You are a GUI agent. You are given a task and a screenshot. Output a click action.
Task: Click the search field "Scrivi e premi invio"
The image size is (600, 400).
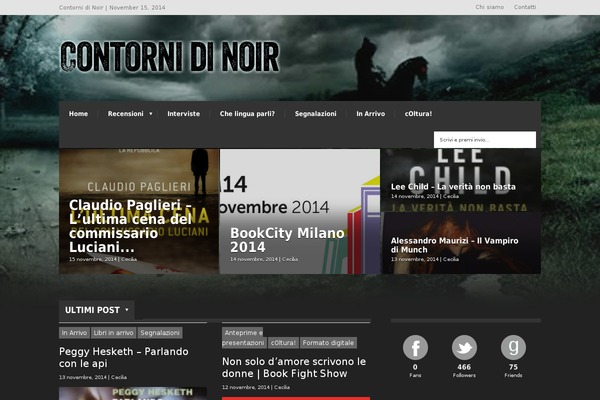point(485,140)
